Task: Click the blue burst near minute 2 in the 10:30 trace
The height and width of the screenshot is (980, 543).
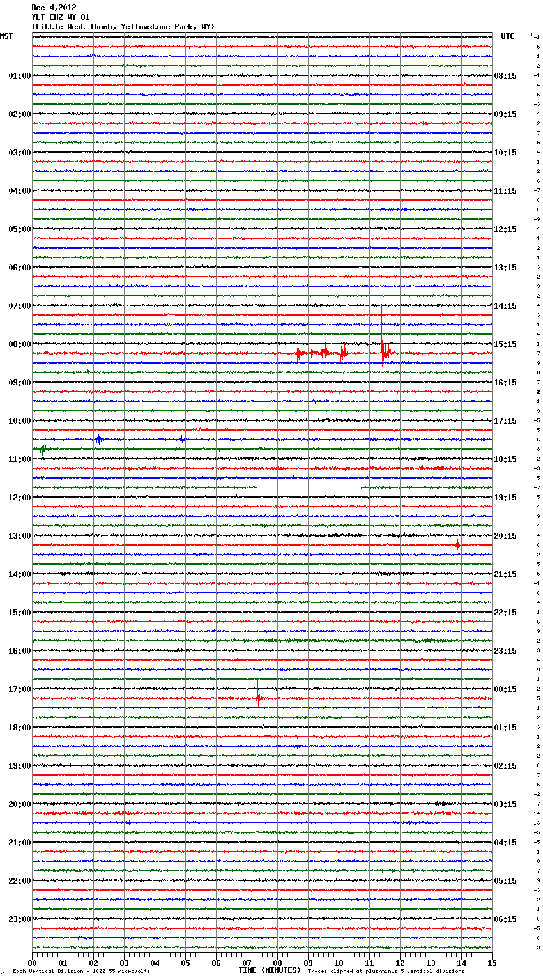Action: coord(98,440)
